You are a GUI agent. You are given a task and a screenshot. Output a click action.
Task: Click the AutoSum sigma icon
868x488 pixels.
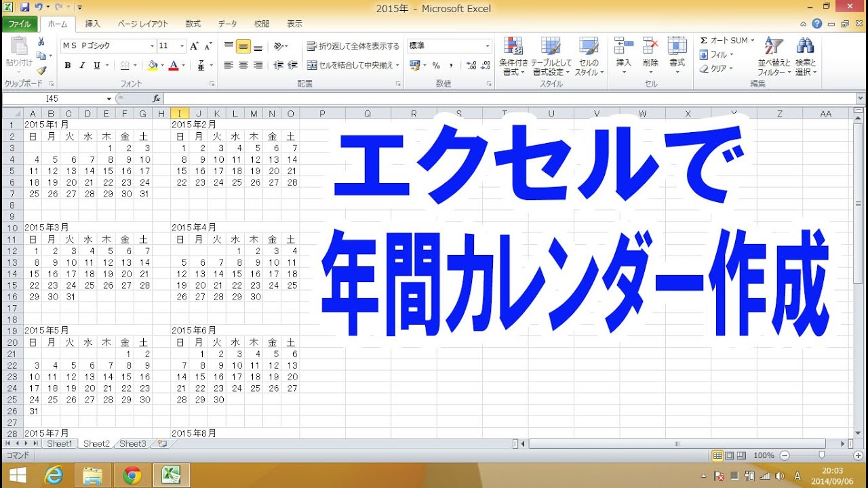(x=703, y=41)
